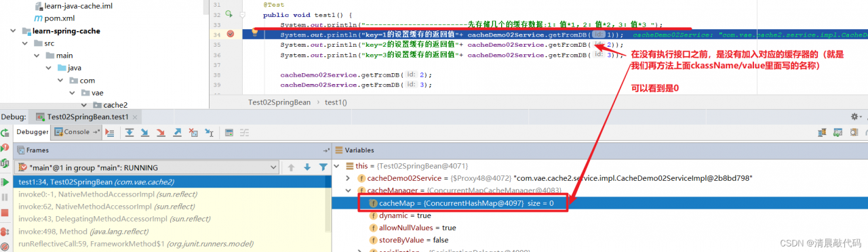Click the run test gutter icon on line 32
The image size is (868, 252).
coord(229,14)
